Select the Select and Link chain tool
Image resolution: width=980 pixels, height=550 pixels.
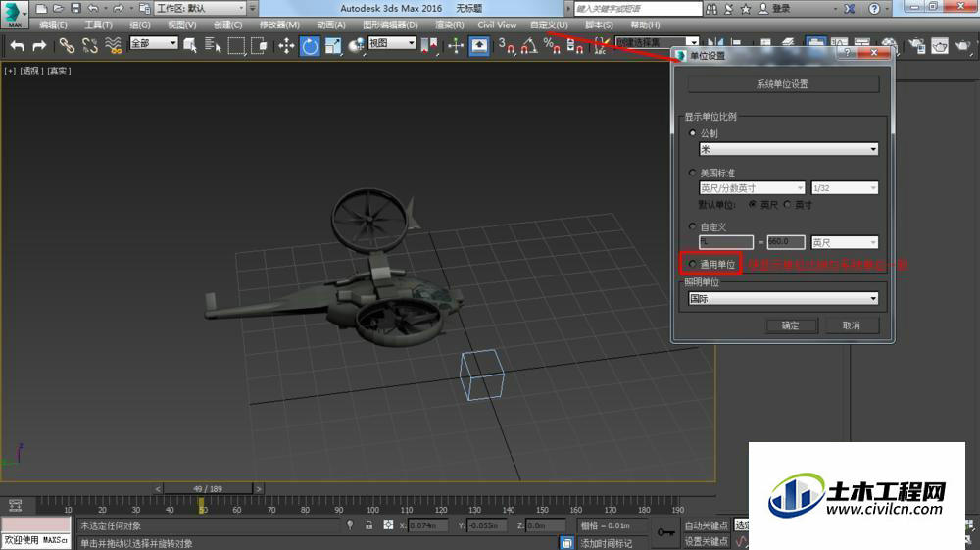[x=67, y=46]
